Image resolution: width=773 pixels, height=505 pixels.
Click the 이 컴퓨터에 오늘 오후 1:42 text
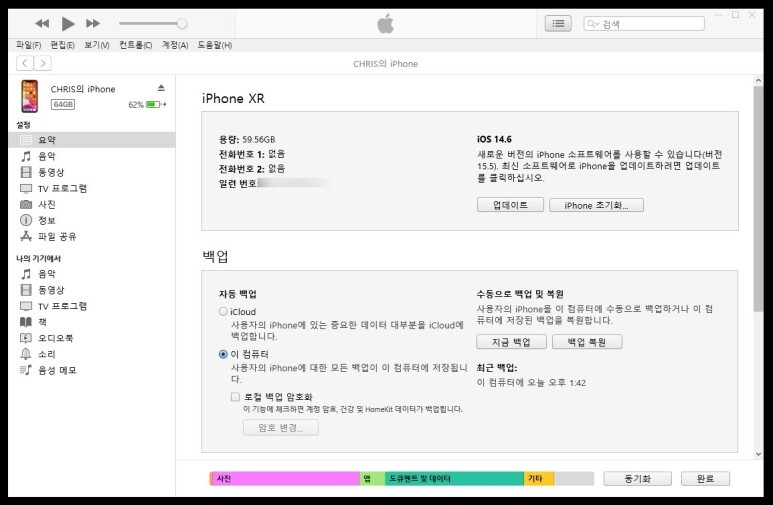pyautogui.click(x=531, y=383)
